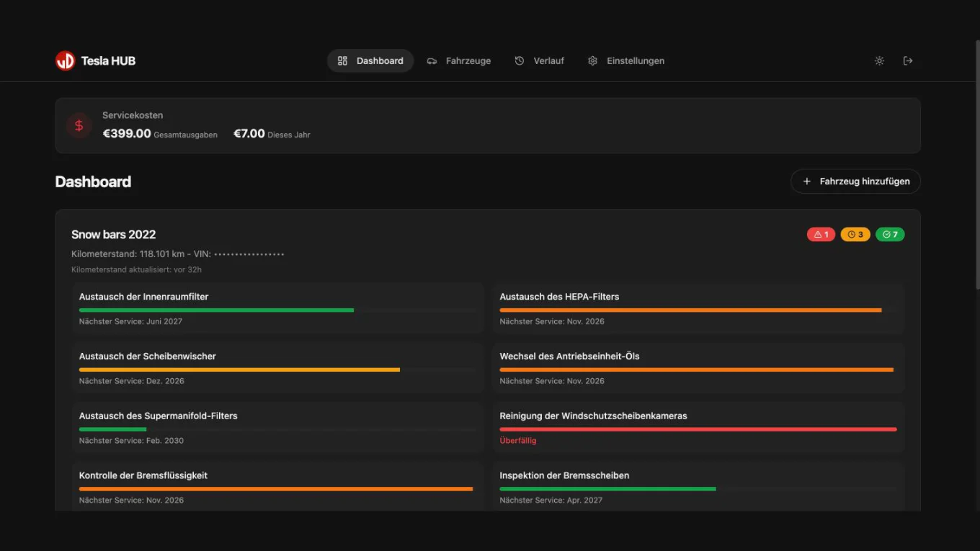Go to the Fahrzeuge tab
The image size is (980, 551).
pos(458,61)
